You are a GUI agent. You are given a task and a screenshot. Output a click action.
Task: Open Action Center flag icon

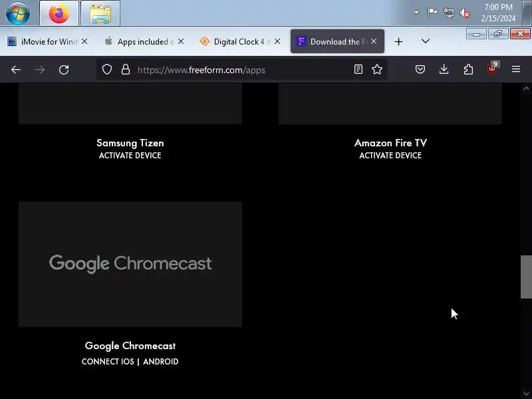[432, 13]
